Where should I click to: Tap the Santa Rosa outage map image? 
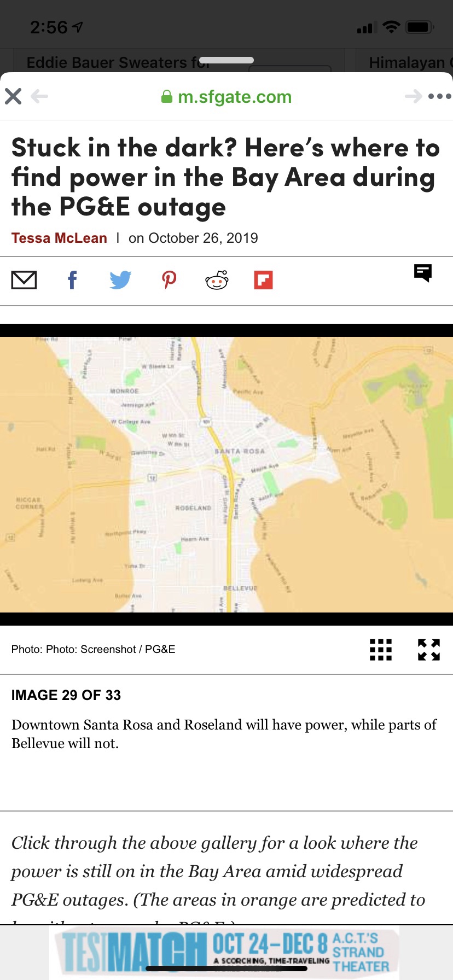(x=226, y=474)
